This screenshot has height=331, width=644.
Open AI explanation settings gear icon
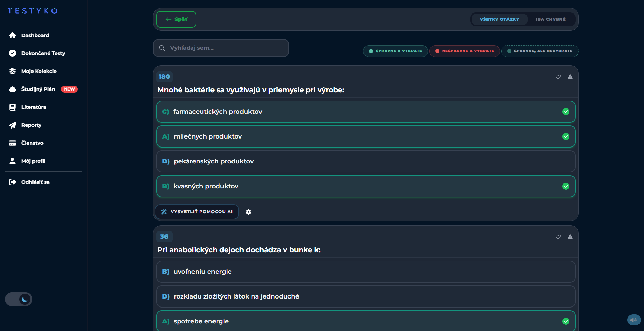[248, 212]
